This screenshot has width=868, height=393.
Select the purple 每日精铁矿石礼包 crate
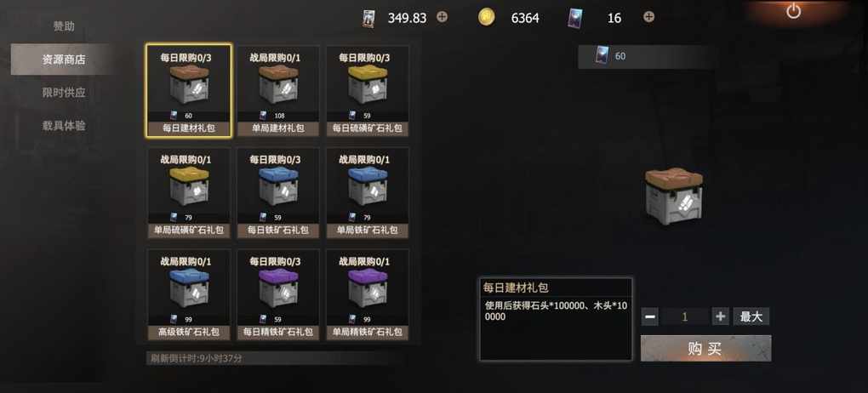pyautogui.click(x=278, y=294)
